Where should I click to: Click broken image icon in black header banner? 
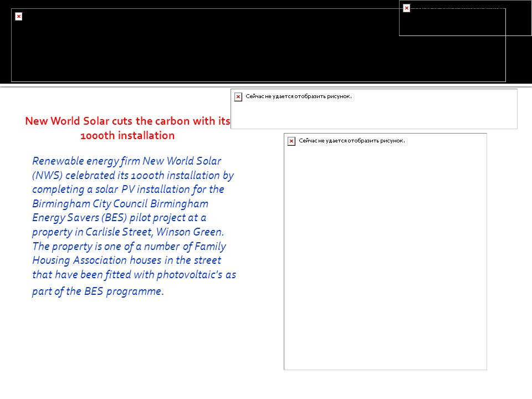coord(19,16)
